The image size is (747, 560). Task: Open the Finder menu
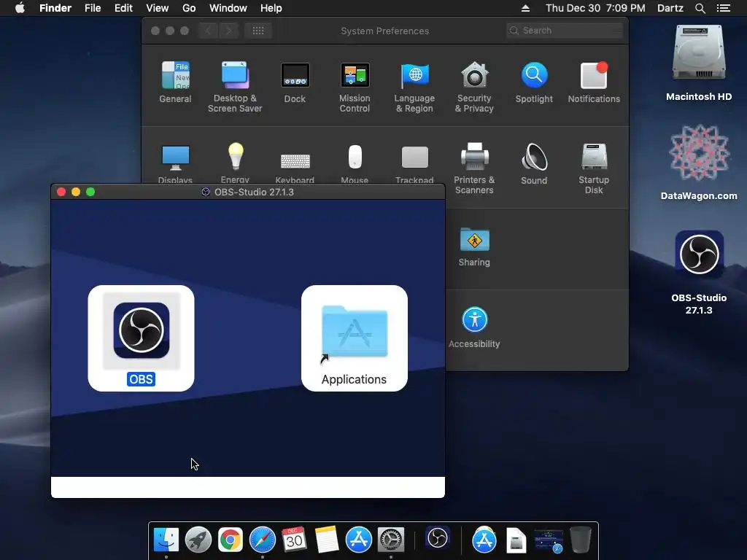[55, 8]
